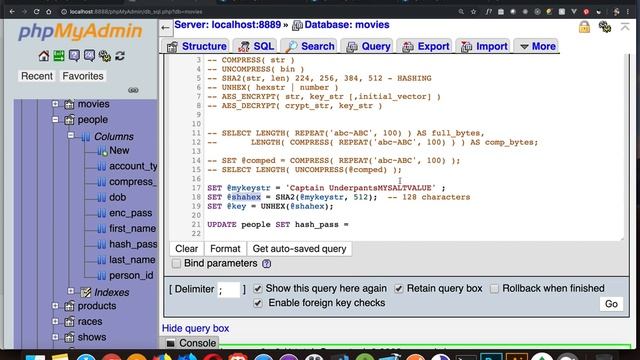640x360 pixels.
Task: Click the Indexes icon under people
Action: point(86,292)
